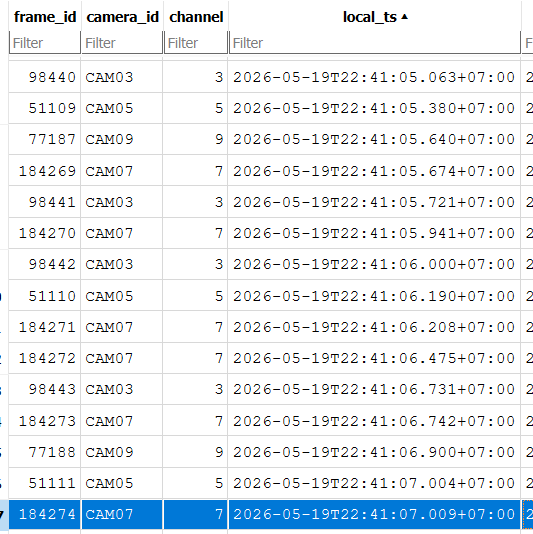Viewport: 533px width, 534px height.
Task: Click channel value in 184271 row
Action: (219, 327)
